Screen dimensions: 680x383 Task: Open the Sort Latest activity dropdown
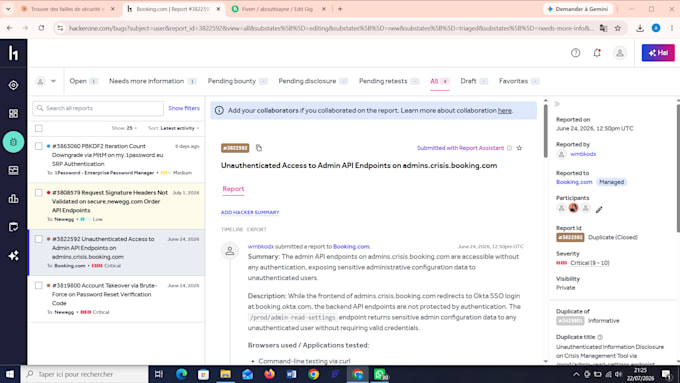(173, 128)
